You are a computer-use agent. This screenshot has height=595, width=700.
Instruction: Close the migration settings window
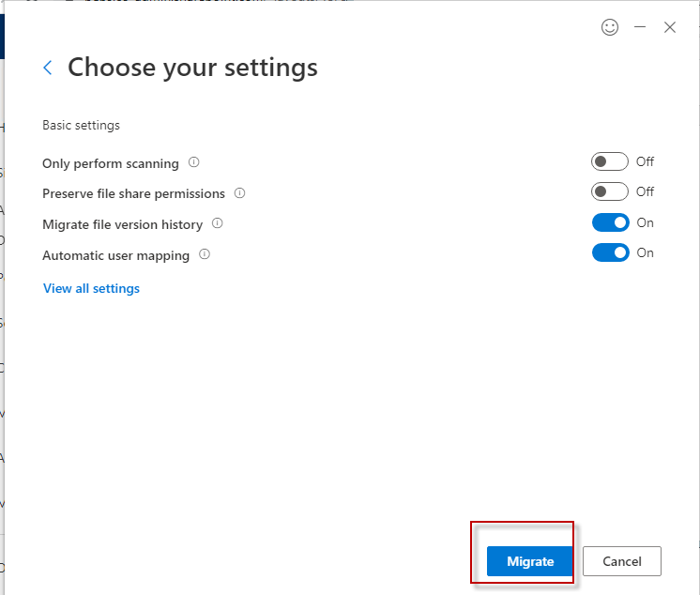click(670, 27)
